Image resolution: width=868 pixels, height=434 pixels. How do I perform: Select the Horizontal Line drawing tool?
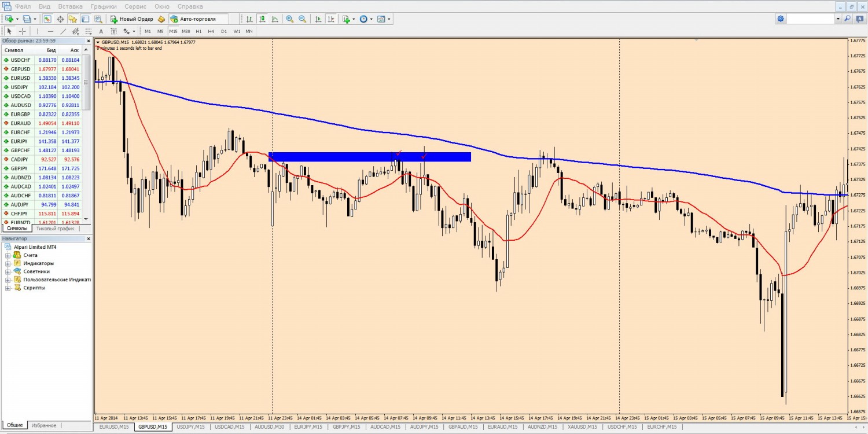tap(50, 31)
